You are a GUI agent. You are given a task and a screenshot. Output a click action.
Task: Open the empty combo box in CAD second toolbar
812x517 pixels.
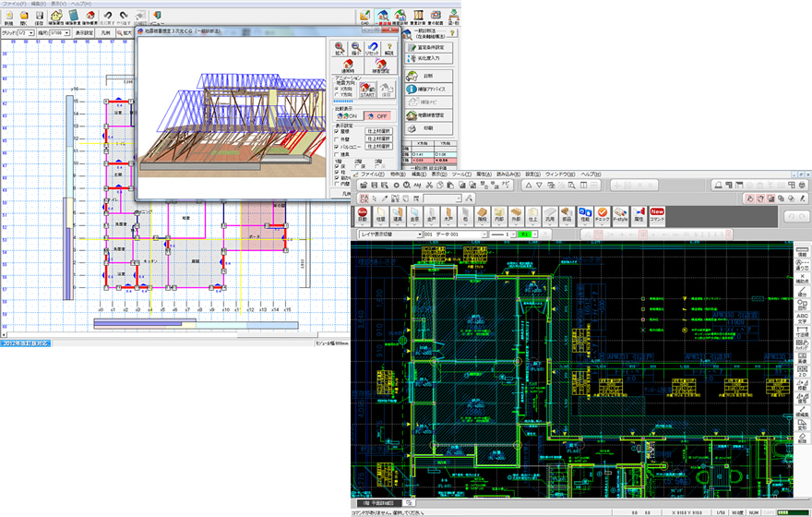[442, 198]
